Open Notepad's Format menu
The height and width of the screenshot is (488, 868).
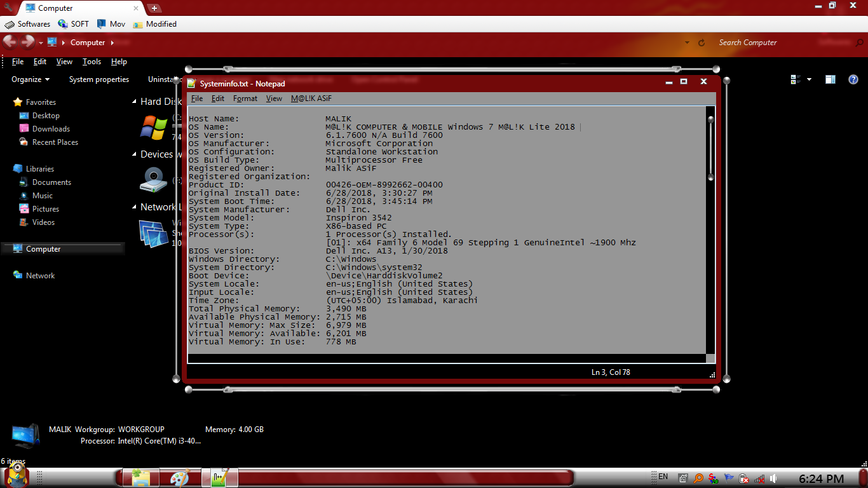[x=245, y=98]
